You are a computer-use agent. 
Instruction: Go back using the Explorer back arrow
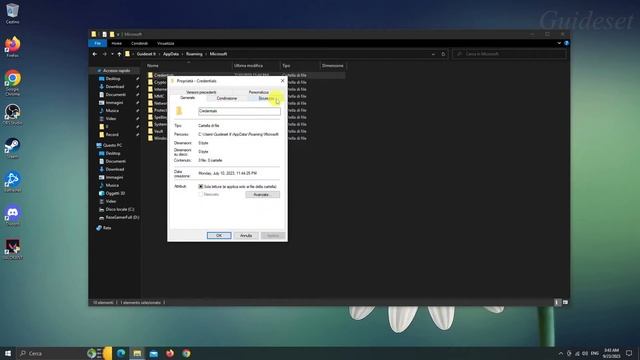click(x=95, y=54)
